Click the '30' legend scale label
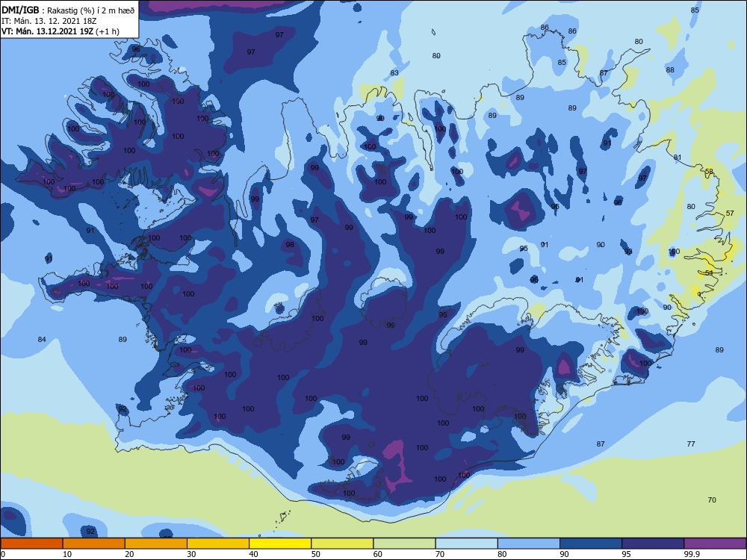This screenshot has width=747, height=560. click(191, 554)
